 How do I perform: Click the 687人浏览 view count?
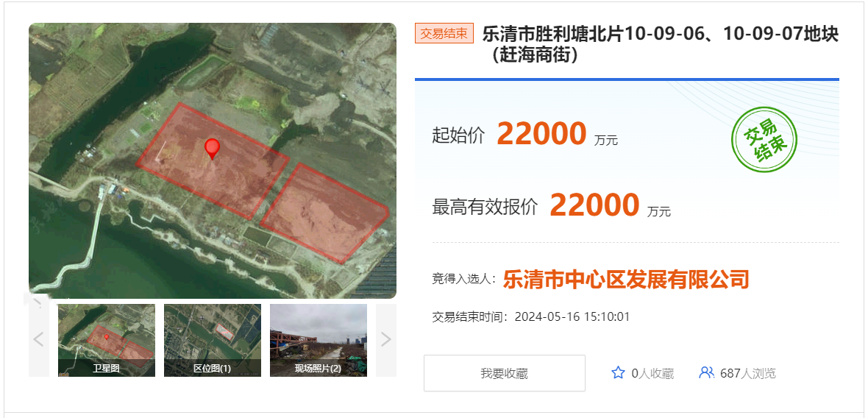pyautogui.click(x=748, y=374)
